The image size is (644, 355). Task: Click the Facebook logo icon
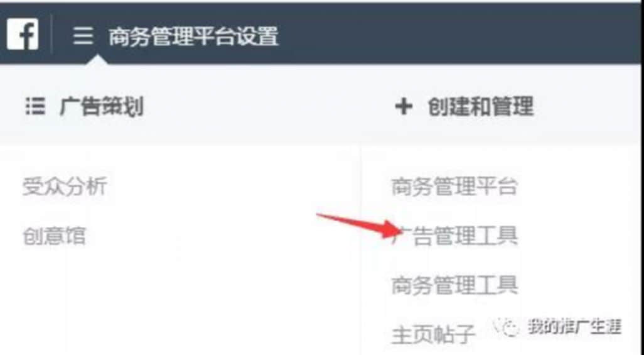[x=23, y=34]
